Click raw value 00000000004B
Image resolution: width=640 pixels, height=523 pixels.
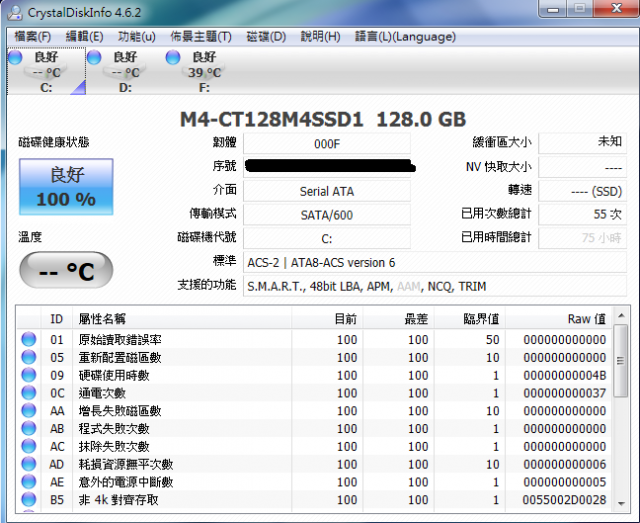(x=564, y=375)
